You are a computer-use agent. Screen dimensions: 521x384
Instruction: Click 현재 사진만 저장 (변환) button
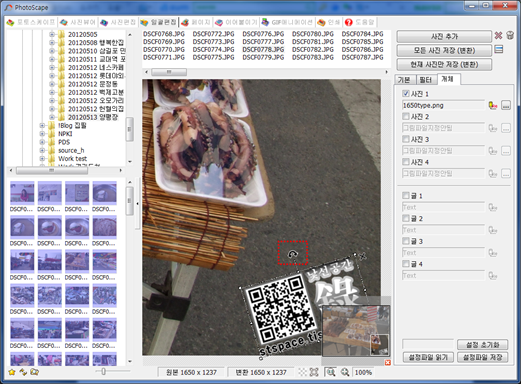point(444,64)
